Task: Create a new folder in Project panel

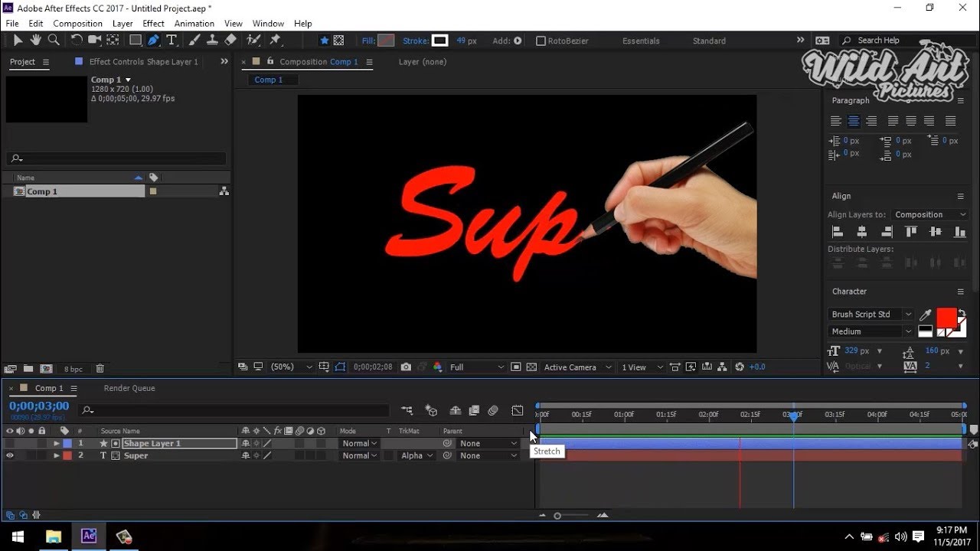Action: click(28, 369)
